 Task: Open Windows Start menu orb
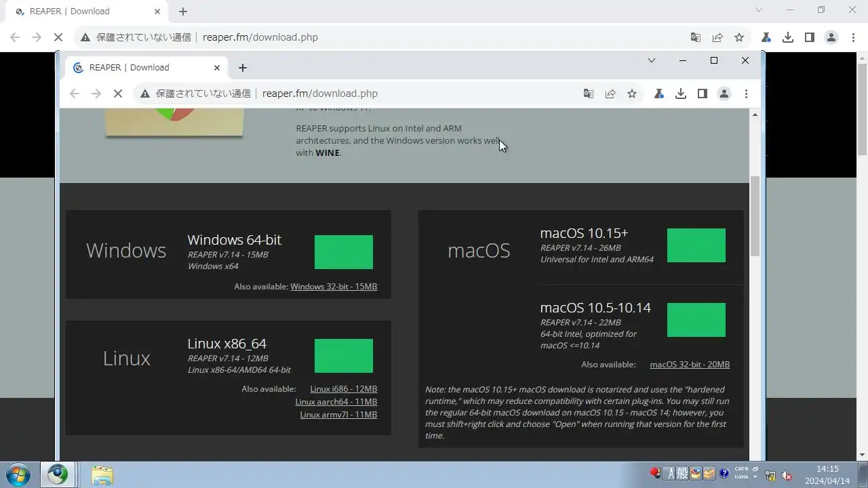(18, 474)
